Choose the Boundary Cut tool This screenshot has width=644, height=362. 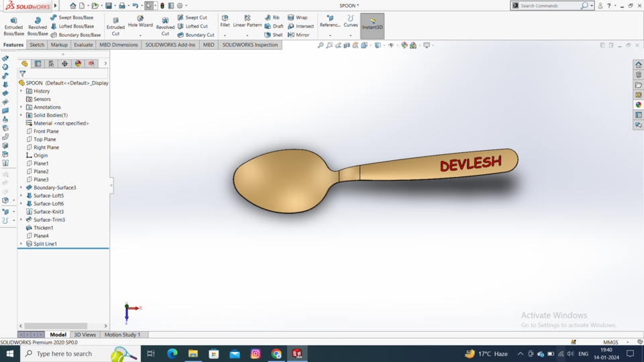[196, 35]
